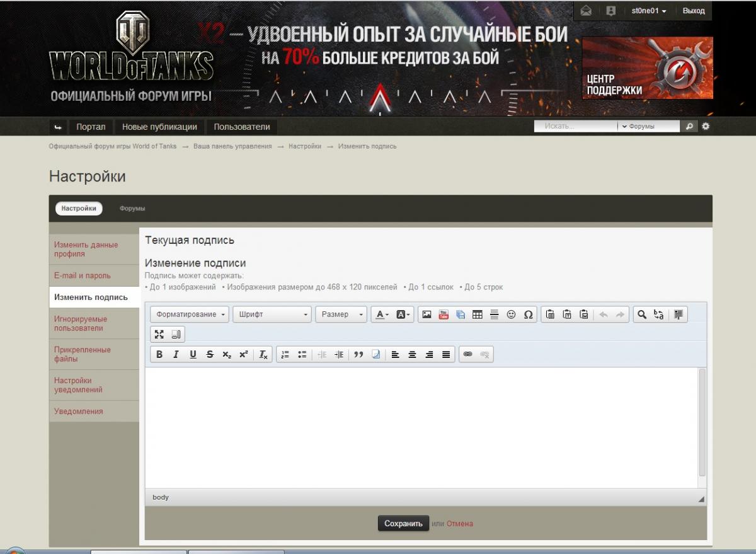Expand the st0ne01 user menu
Image resolution: width=756 pixels, height=554 pixels.
click(x=649, y=11)
